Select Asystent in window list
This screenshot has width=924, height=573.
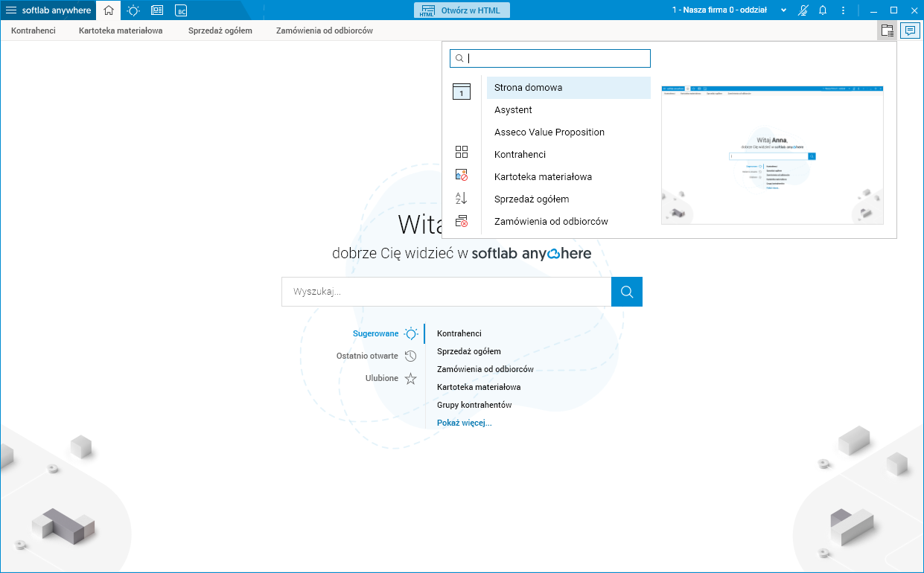point(569,110)
